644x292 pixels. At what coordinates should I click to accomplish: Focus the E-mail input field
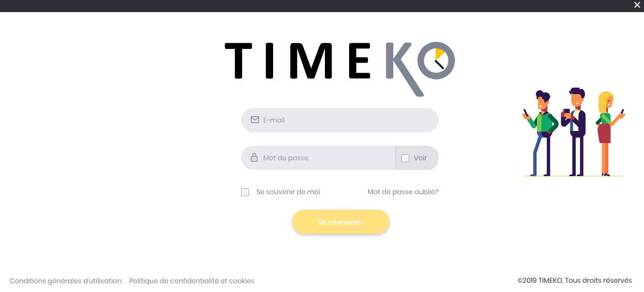[x=340, y=120]
